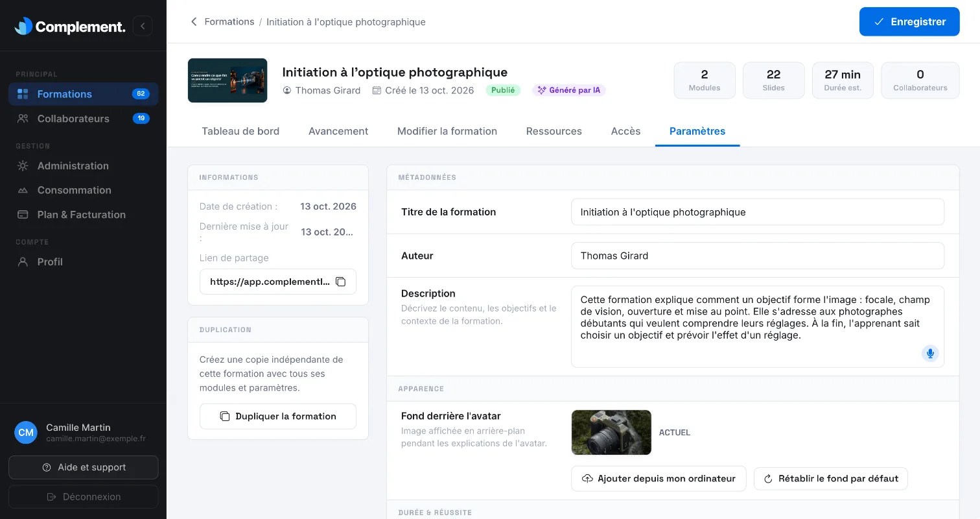Click Dupliquer la formation button
980x519 pixels.
(x=278, y=416)
